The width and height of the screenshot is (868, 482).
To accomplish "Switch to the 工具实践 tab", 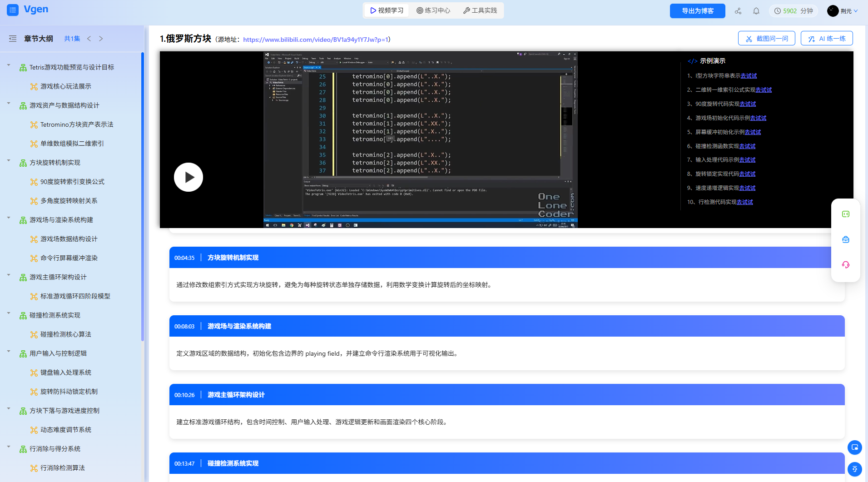I will coord(480,10).
